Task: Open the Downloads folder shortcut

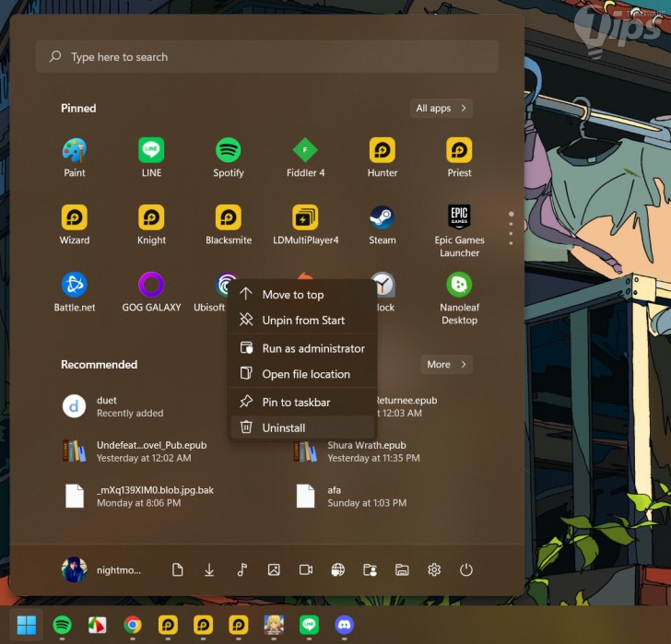Action: point(209,569)
